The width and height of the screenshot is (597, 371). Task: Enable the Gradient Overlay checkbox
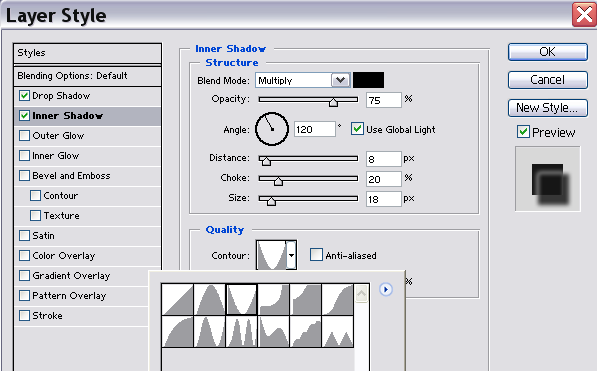pyautogui.click(x=24, y=275)
